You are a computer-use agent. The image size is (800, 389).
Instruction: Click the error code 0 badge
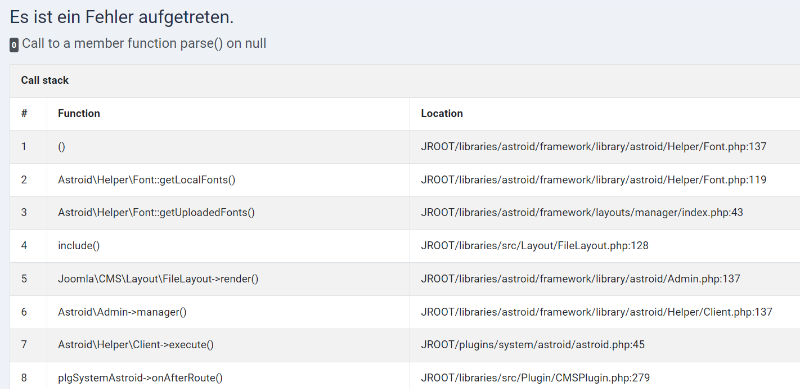[14, 45]
